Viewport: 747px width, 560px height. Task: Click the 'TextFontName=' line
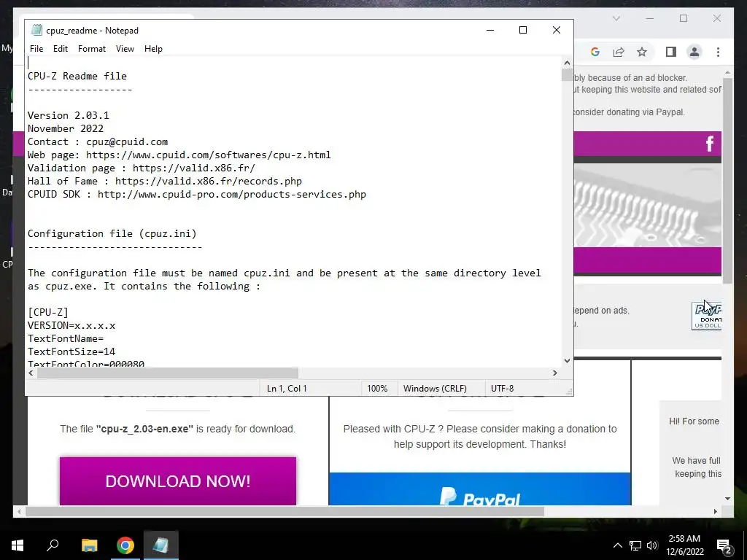65,338
